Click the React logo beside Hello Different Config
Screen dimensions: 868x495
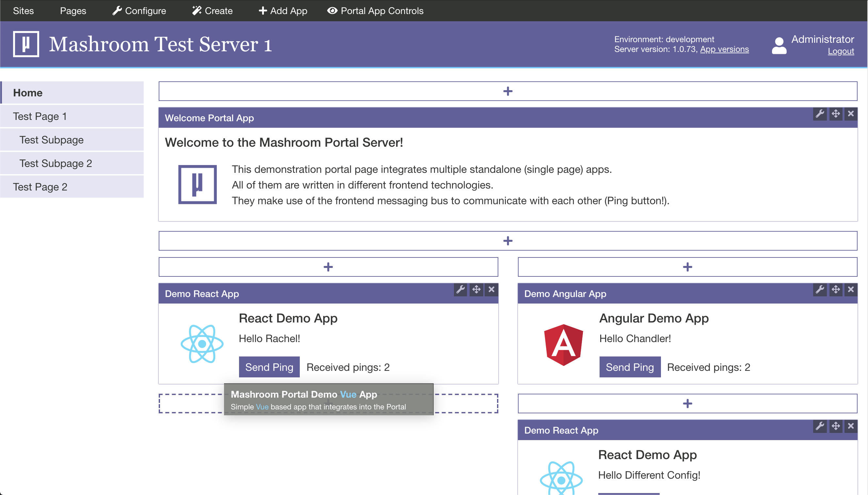pyautogui.click(x=561, y=478)
